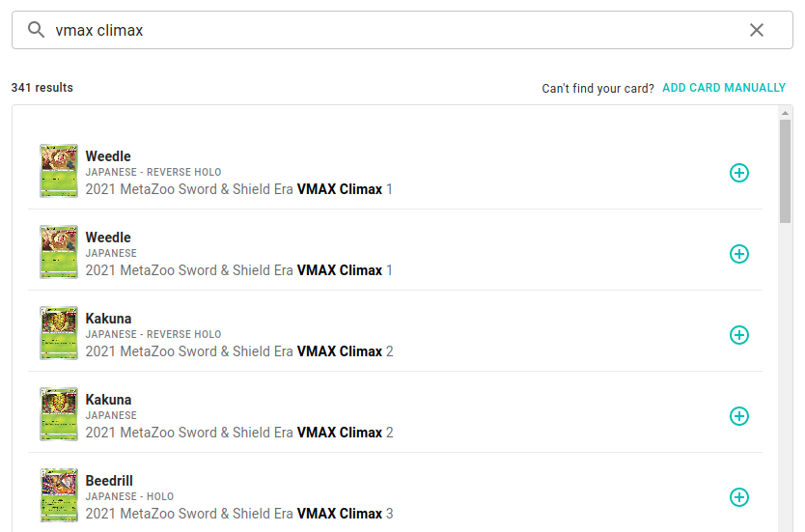The width and height of the screenshot is (805, 532).
Task: Select the Weedle Reverse Holo result title
Action: pos(108,156)
